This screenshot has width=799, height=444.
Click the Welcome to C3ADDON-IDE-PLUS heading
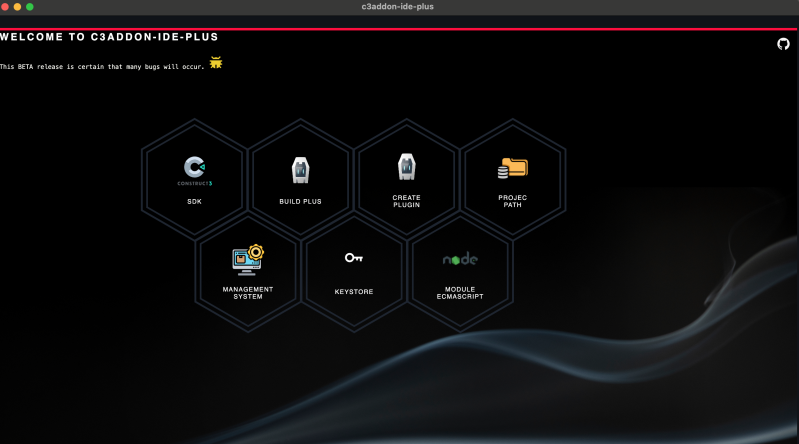109,37
